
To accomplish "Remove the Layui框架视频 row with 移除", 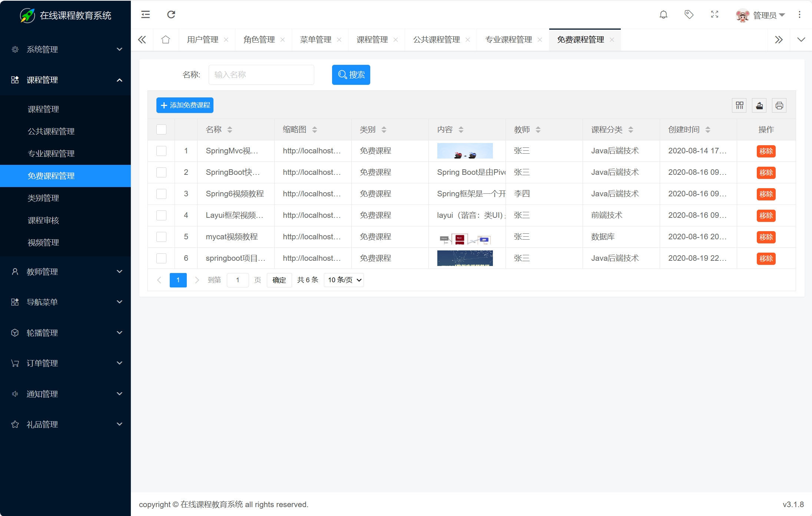I will coord(766,216).
